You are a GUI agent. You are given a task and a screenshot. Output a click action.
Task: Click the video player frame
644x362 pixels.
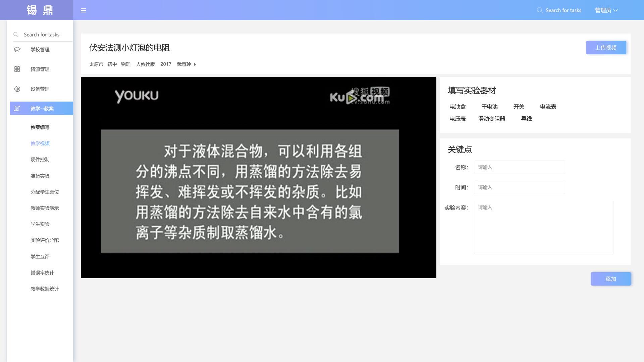point(258,178)
